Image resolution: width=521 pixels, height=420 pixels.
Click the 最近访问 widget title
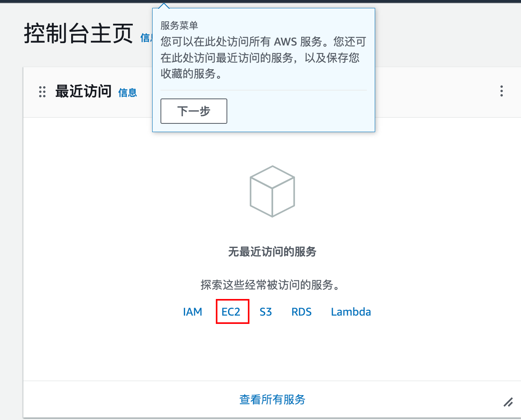point(83,91)
